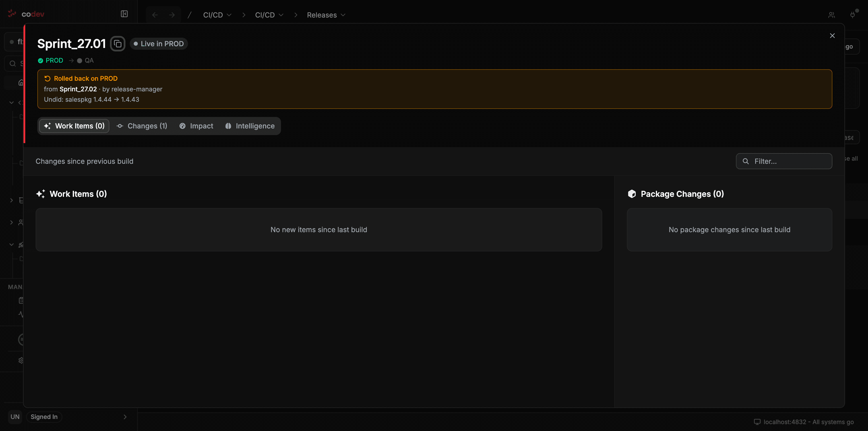Click the codev logo
This screenshot has height=431, width=868.
[26, 14]
